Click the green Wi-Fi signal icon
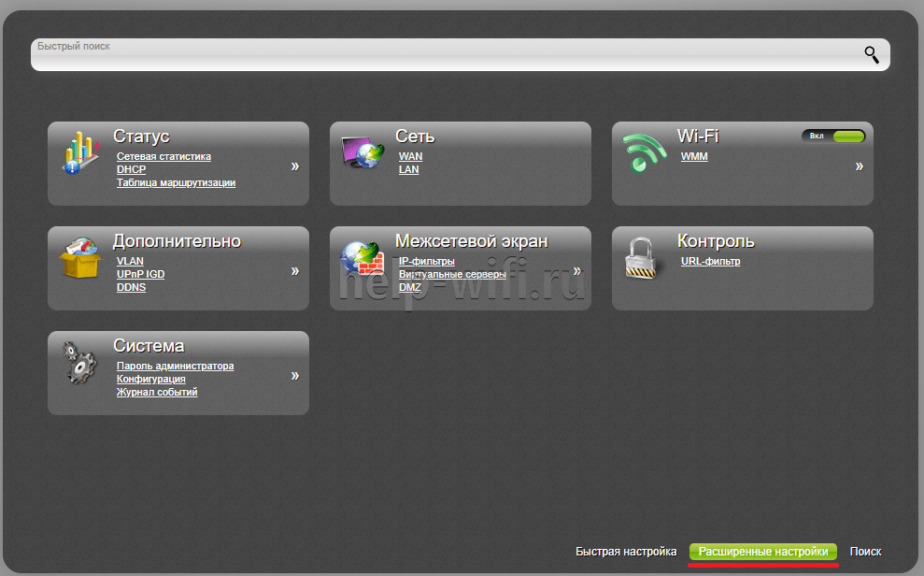924x576 pixels. coord(644,152)
